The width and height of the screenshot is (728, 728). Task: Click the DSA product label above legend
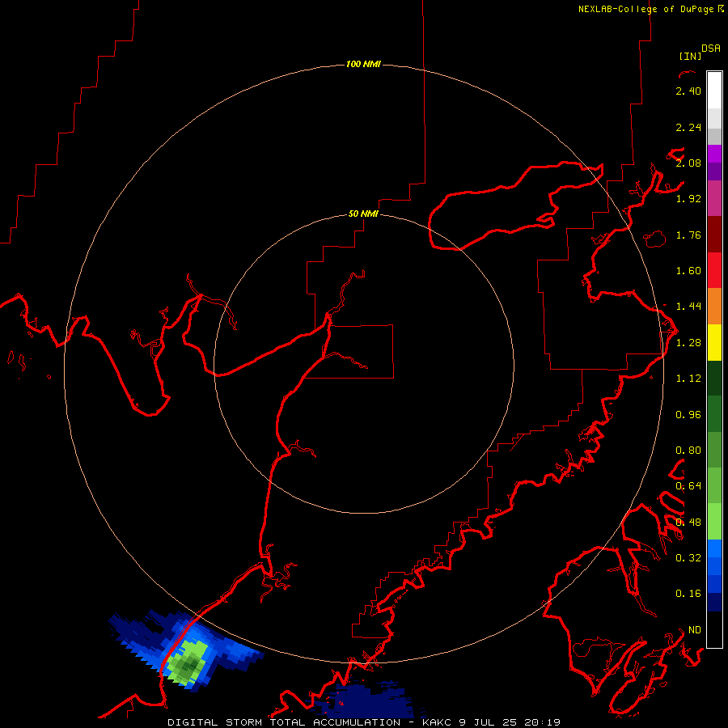coord(711,48)
